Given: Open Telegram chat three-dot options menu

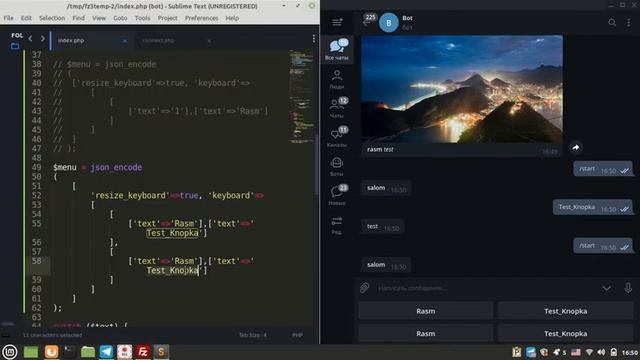Looking at the screenshot, I should click(629, 22).
